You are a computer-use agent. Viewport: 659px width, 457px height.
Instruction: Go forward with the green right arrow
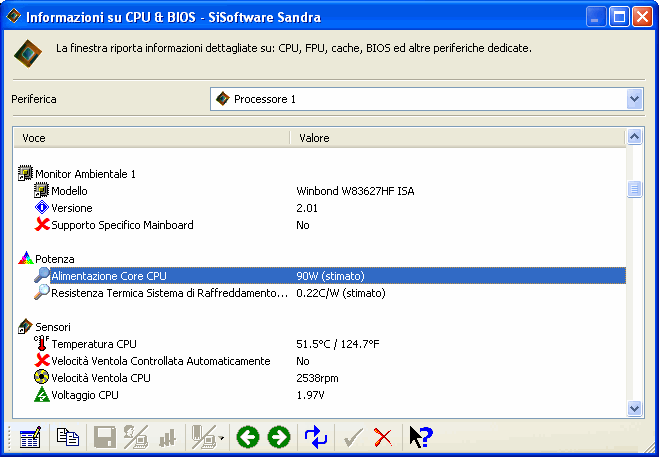(279, 437)
